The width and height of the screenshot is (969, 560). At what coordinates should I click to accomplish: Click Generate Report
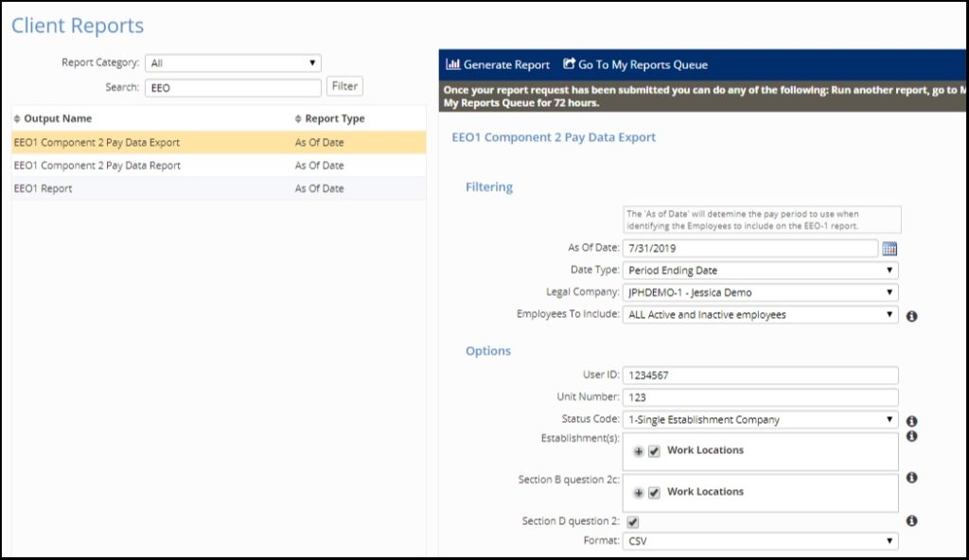[x=498, y=64]
